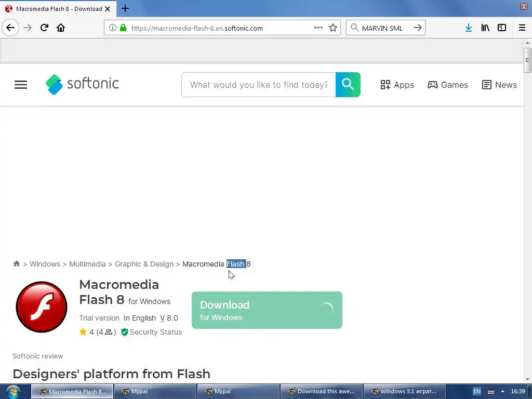Toggle the browser sidebar view
This screenshot has width=532, height=399.
502,28
